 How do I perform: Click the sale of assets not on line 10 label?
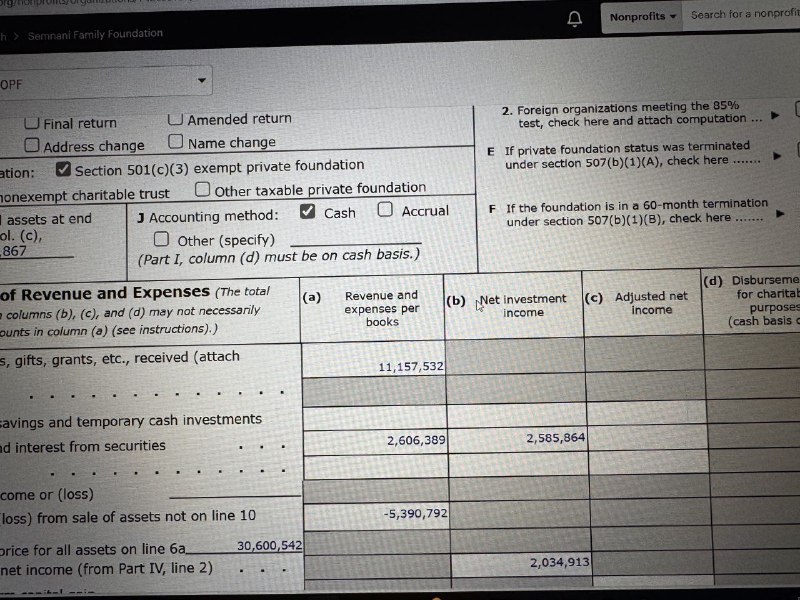(x=128, y=516)
